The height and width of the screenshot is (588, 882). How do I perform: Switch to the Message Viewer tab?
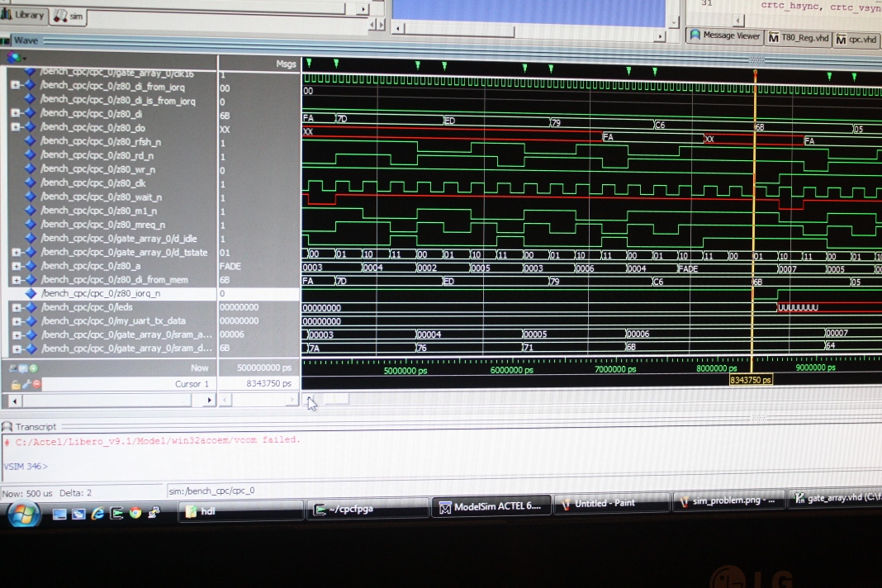725,36
